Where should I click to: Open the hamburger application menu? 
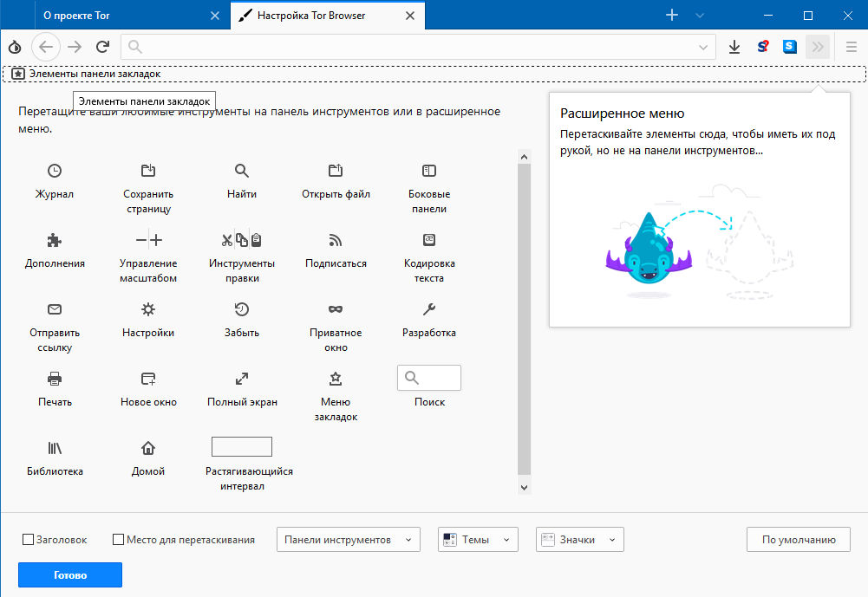(x=852, y=47)
